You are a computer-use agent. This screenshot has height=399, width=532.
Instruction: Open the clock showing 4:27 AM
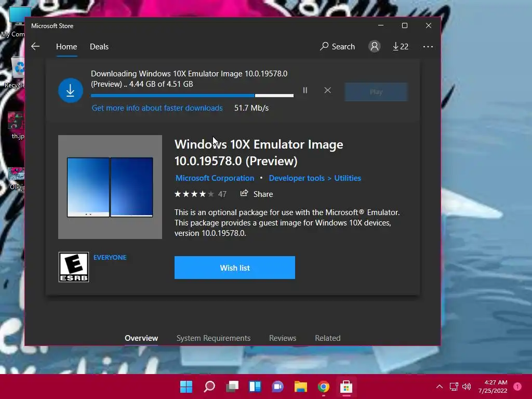coord(493,387)
